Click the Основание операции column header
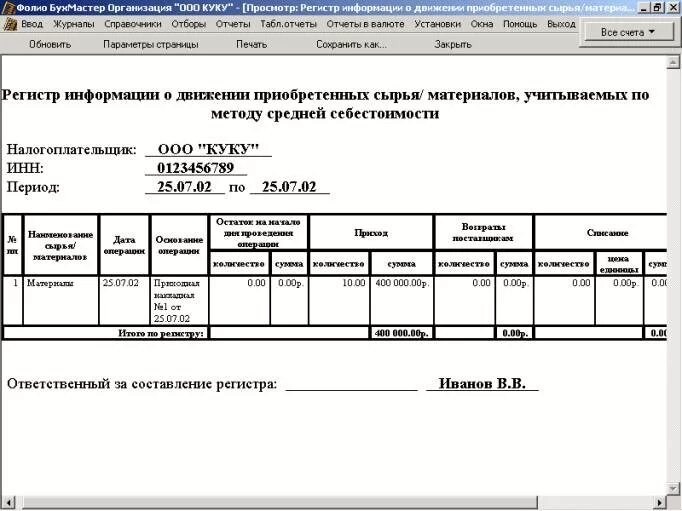 pyautogui.click(x=179, y=245)
